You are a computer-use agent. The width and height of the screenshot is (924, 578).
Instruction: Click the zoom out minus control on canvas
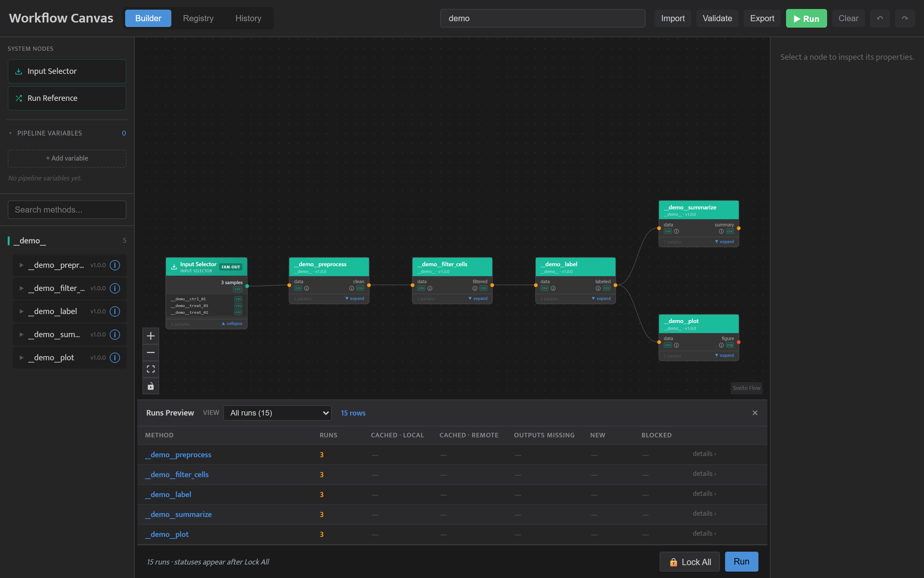151,353
